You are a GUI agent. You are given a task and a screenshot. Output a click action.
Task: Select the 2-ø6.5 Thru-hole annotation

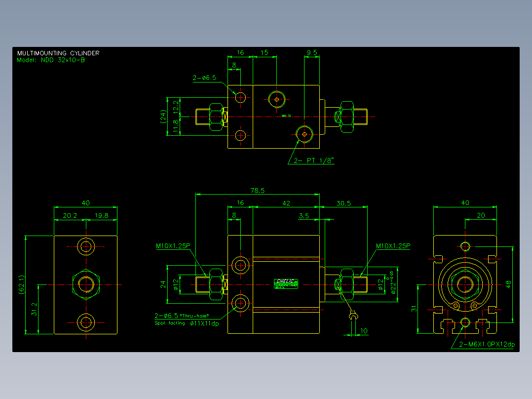182,316
